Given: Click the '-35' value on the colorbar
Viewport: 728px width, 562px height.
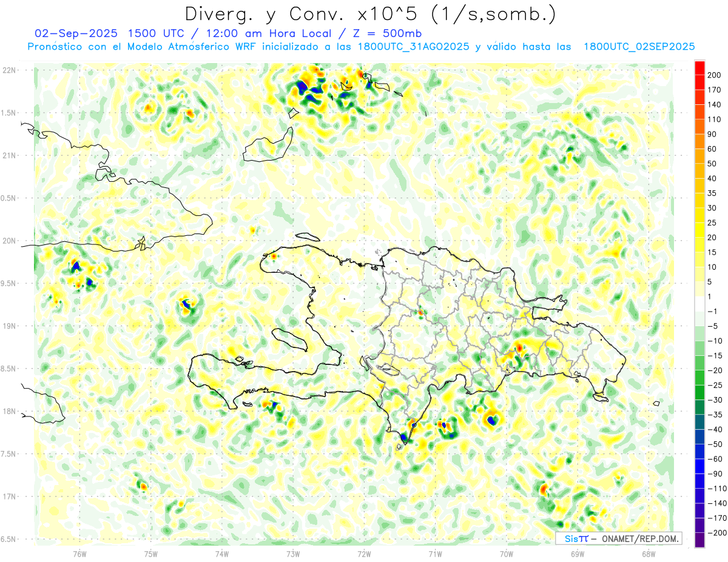Looking at the screenshot, I should 714,415.
